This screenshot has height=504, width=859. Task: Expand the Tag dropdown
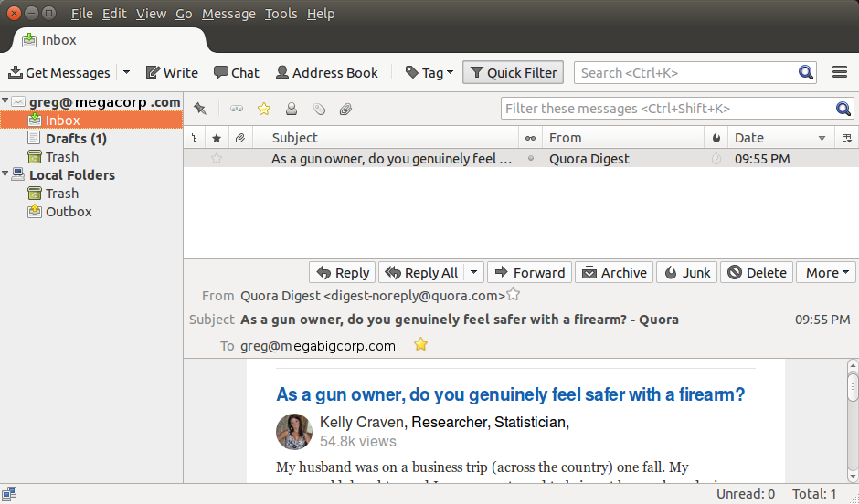click(429, 73)
